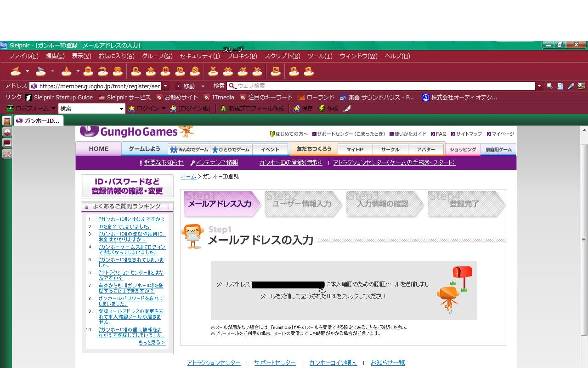The image size is (588, 368).
Task: Open the 友だちつくろう site tab
Action: [x=314, y=149]
